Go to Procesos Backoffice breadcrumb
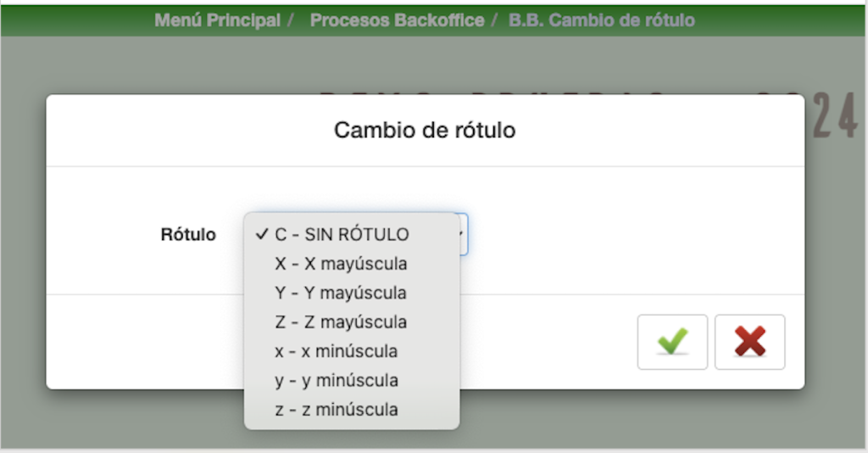Screen dimensions: 868x453 (x=397, y=20)
